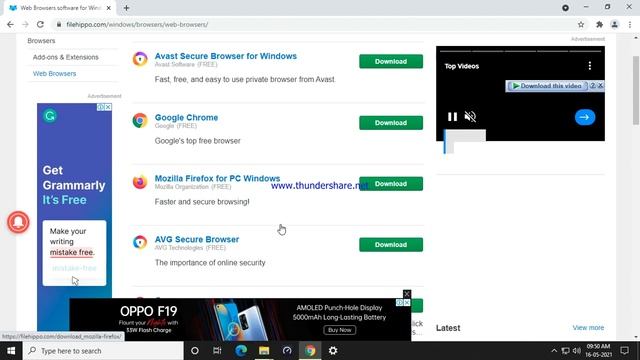Click the AVG Secure Browser icon
The image size is (640, 360).
pos(140,242)
